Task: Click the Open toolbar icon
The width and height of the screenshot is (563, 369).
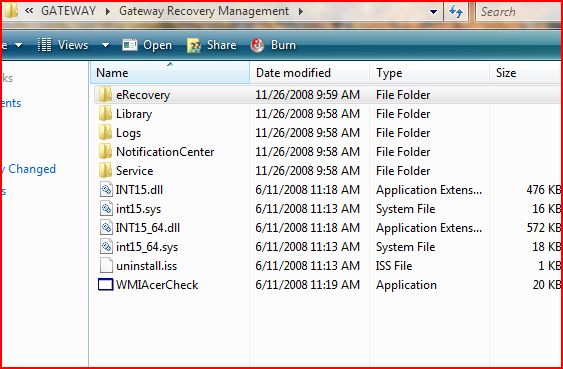Action: pyautogui.click(x=130, y=45)
